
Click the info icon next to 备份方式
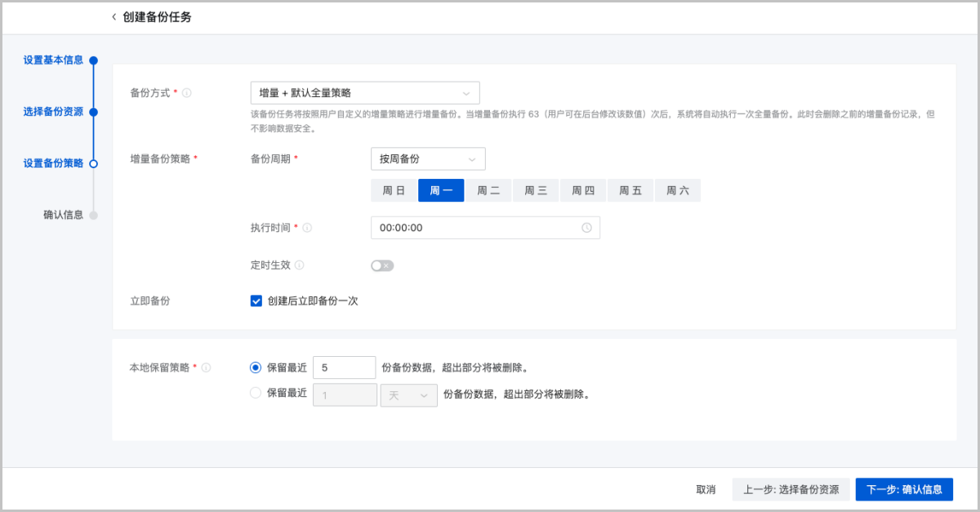187,93
